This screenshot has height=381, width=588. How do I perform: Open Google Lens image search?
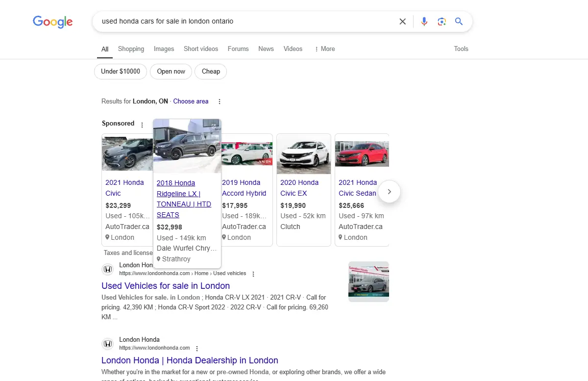[441, 22]
